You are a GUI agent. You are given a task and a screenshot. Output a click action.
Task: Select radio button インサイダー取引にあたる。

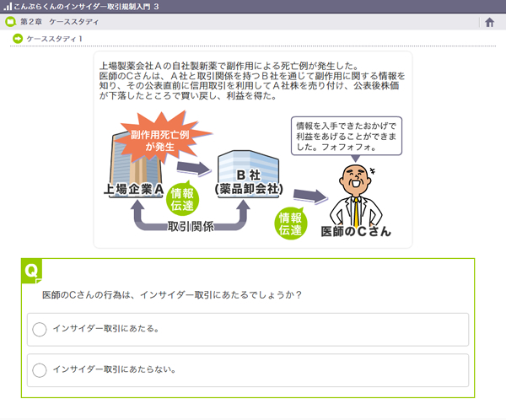40,329
